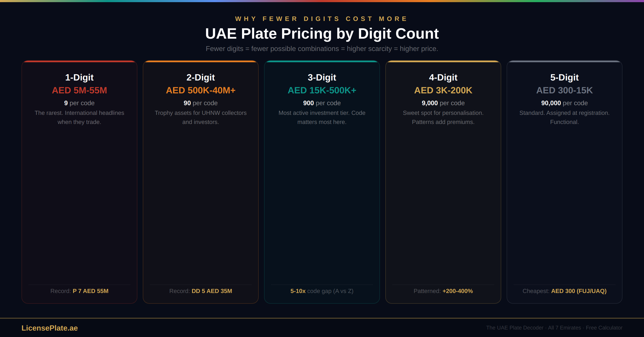Click the AED 5M-55M price

(x=79, y=90)
